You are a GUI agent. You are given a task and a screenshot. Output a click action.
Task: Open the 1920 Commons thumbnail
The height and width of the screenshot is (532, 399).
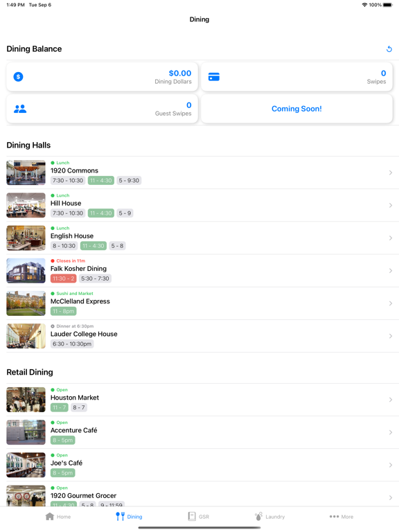click(26, 172)
